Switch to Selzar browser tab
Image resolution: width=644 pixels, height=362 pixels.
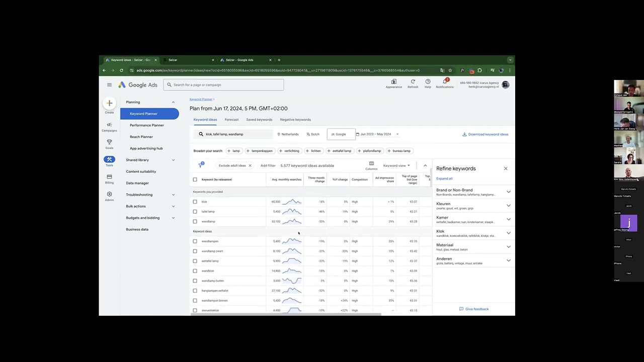click(x=189, y=60)
